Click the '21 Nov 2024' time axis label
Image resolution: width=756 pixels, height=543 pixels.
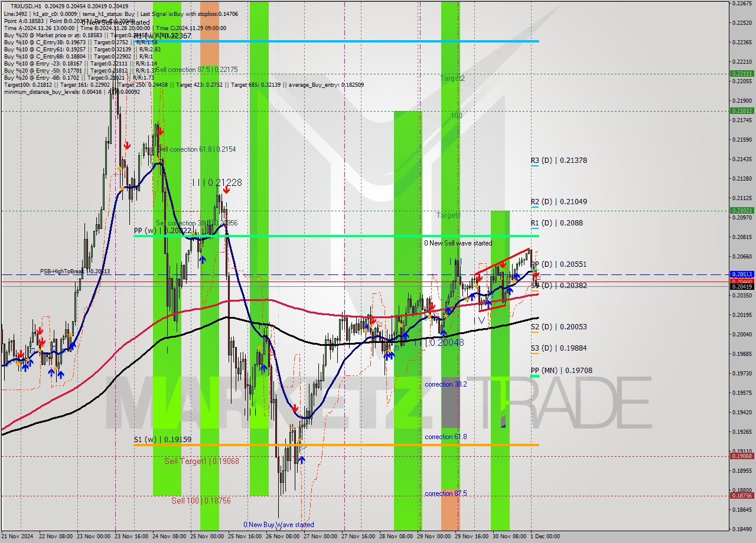[x=17, y=537]
